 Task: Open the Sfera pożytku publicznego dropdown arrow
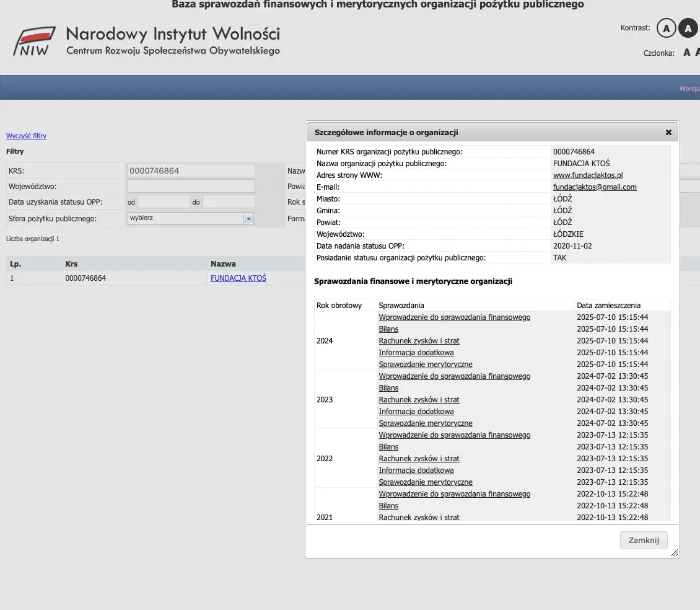248,219
